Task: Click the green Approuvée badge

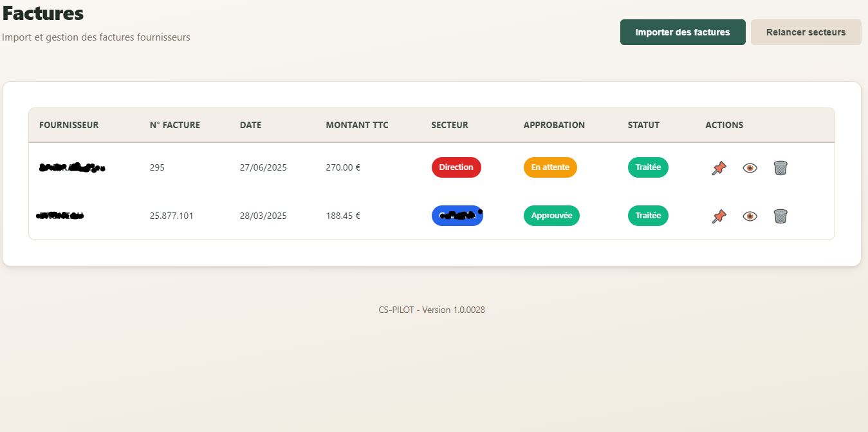Action: point(551,216)
